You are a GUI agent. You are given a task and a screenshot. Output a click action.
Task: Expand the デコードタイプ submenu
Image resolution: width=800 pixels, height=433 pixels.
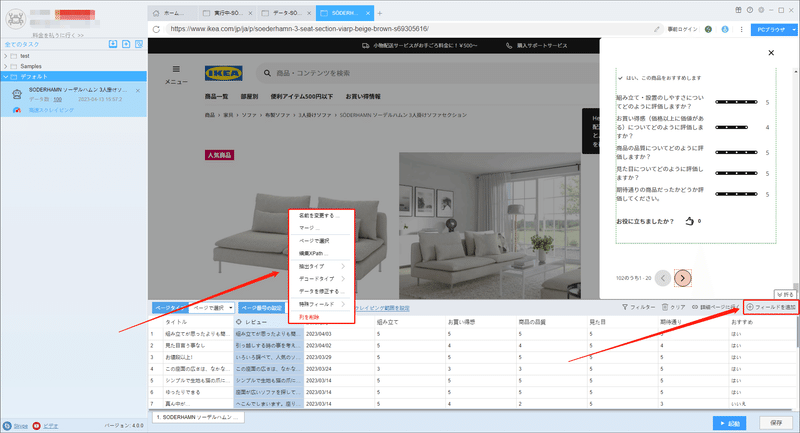pos(321,279)
